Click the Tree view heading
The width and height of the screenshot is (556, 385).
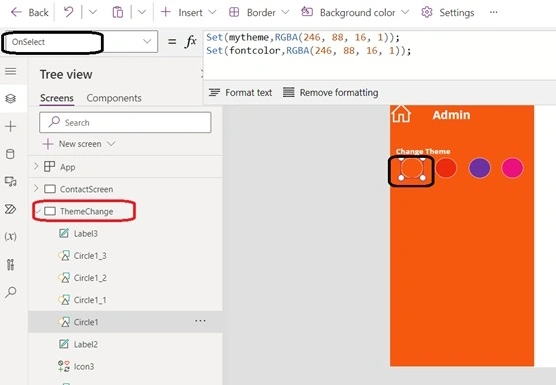tap(66, 74)
